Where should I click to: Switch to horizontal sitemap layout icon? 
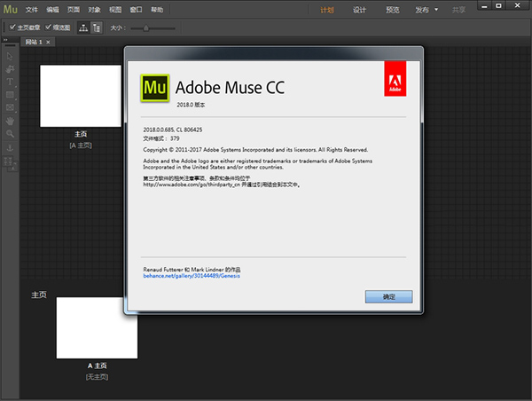point(83,28)
